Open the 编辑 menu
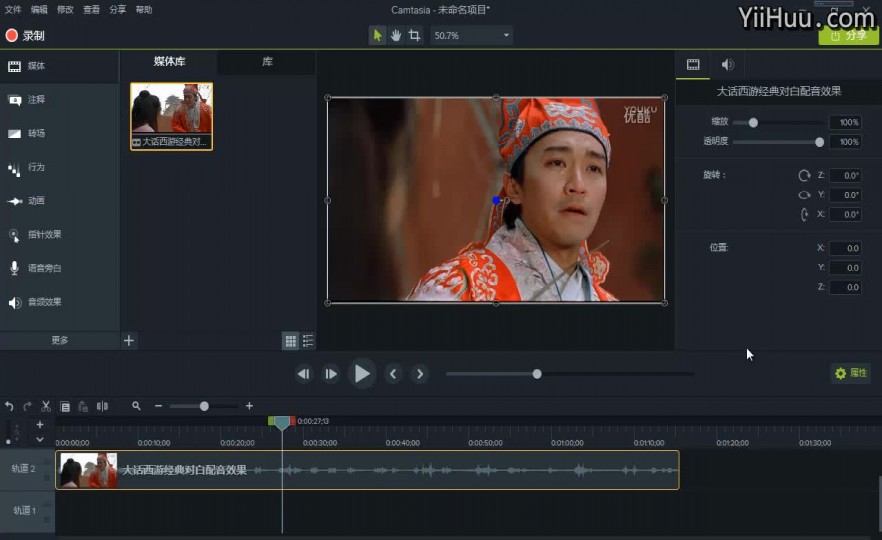The width and height of the screenshot is (882, 540). [x=39, y=10]
